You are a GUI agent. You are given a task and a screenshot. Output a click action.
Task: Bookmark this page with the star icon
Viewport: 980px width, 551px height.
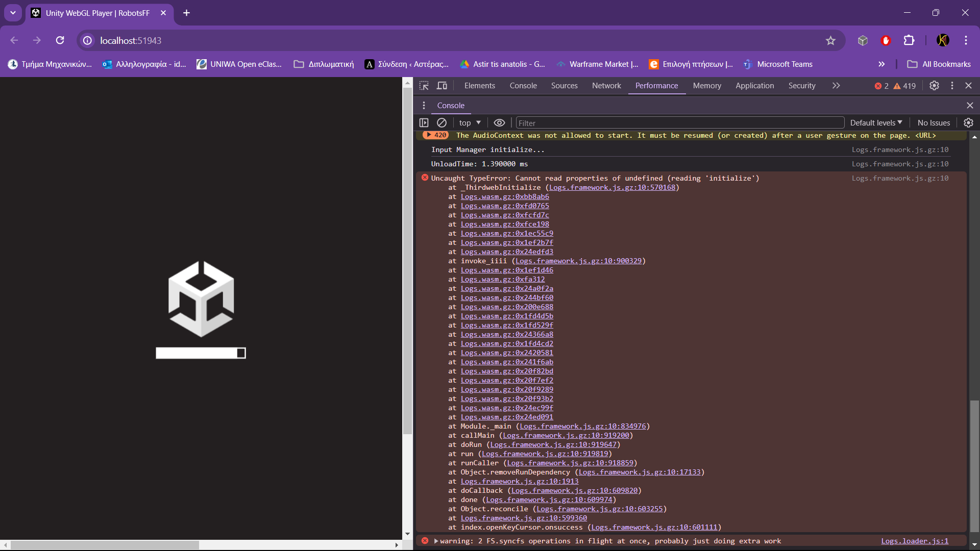tap(830, 40)
